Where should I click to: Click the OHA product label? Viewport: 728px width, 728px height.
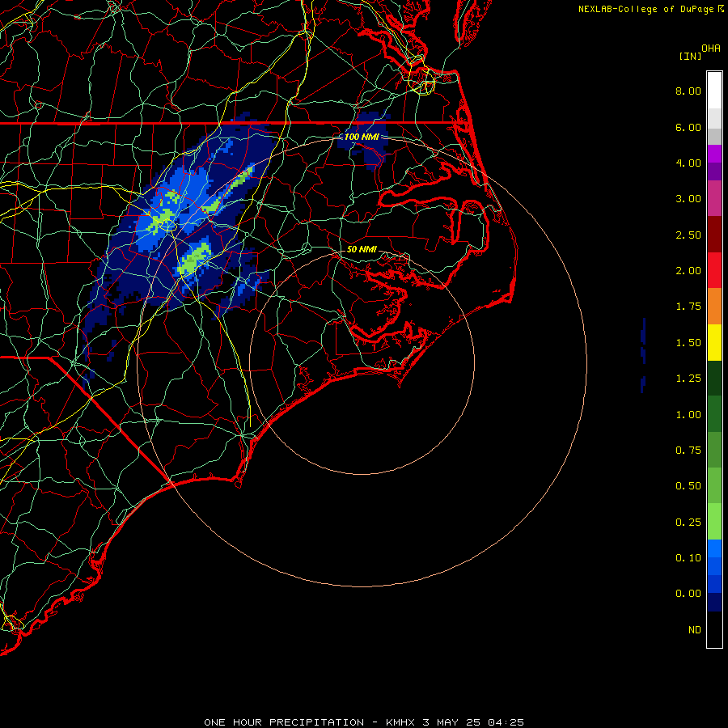tap(711, 49)
